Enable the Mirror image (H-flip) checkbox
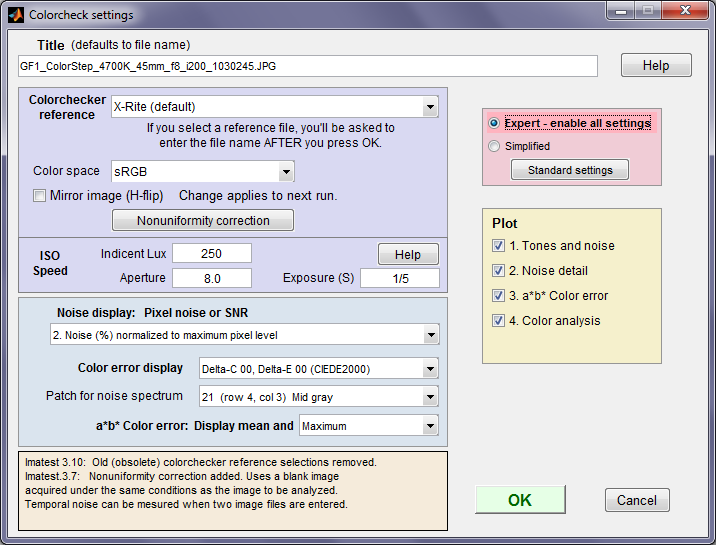The height and width of the screenshot is (545, 716). [39, 196]
